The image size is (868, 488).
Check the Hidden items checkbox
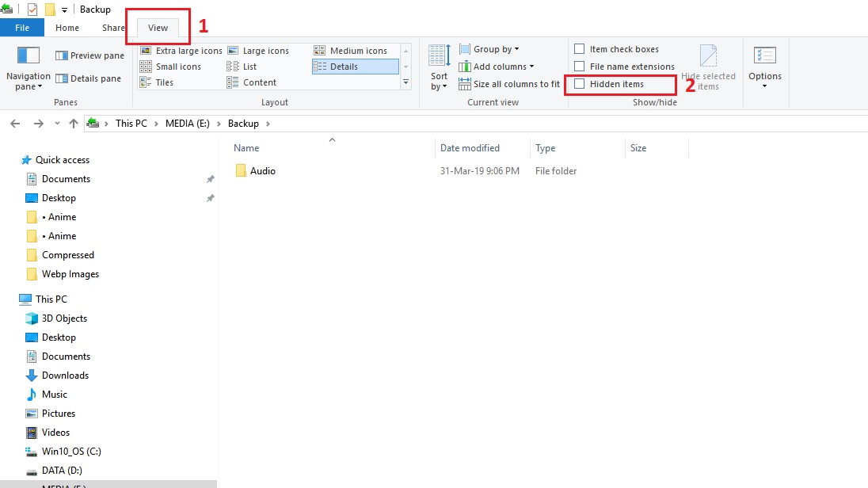580,84
